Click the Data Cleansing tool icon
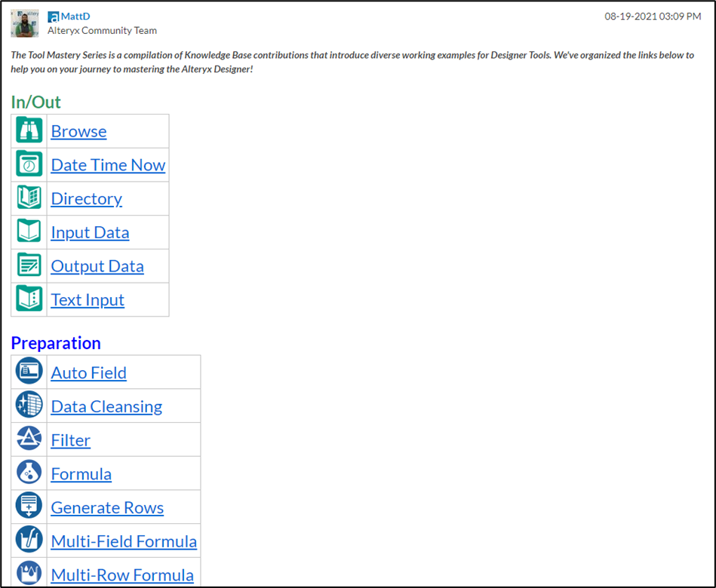Viewport: 716px width, 588px height. 29,405
